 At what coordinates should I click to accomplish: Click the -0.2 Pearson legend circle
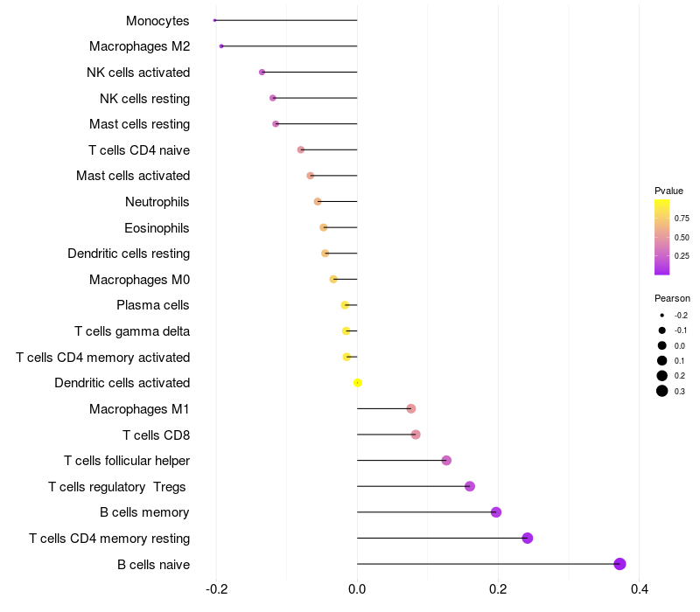point(661,316)
